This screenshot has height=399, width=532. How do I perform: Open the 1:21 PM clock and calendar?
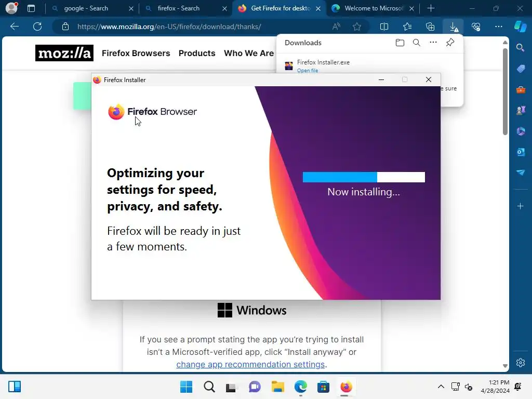[x=495, y=387]
